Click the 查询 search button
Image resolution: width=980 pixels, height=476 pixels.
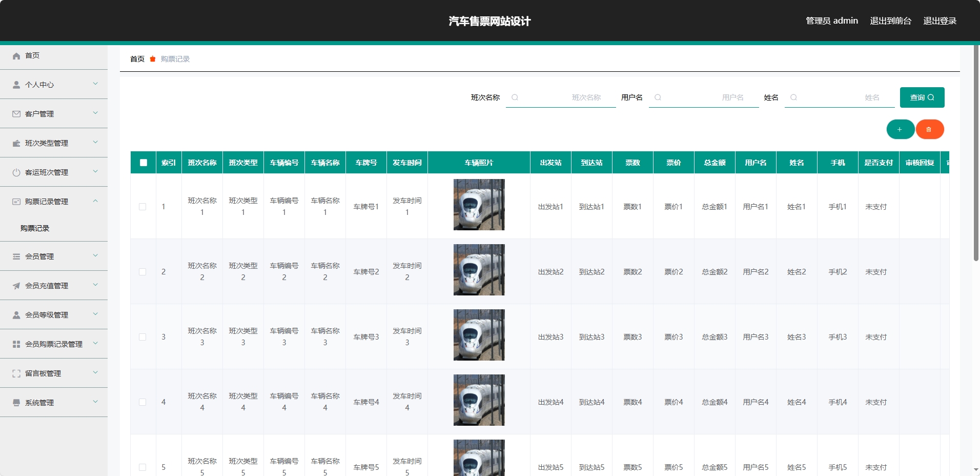922,97
